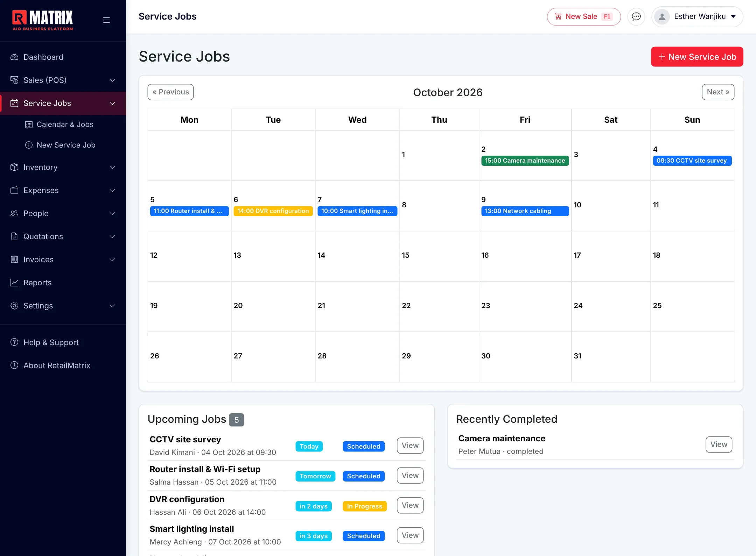Expand the Sales (POS) chevron

click(x=112, y=80)
